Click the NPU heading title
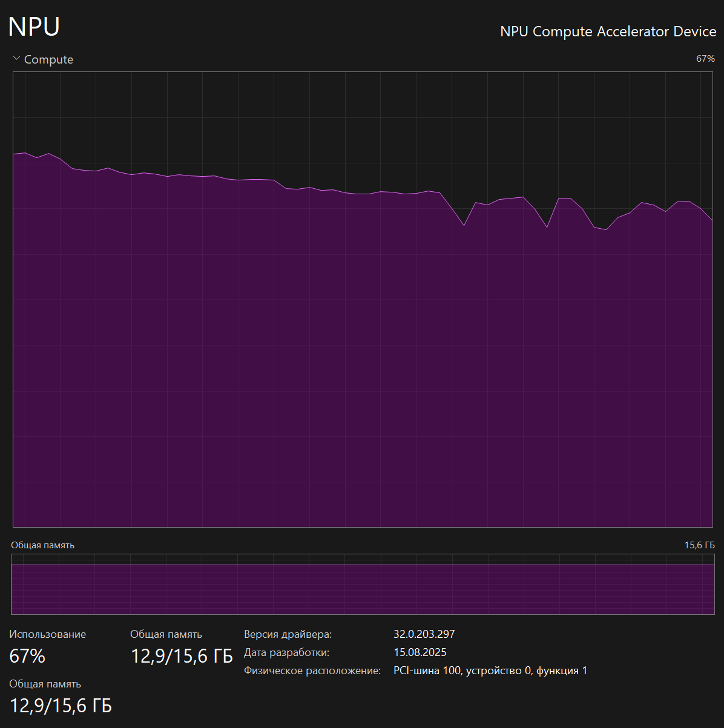The height and width of the screenshot is (728, 724). tap(34, 27)
